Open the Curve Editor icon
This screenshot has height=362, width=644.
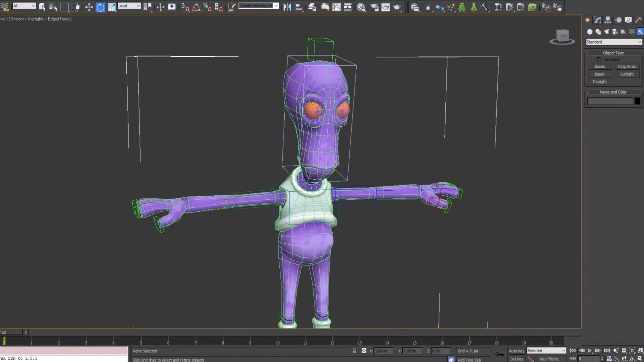(x=336, y=7)
